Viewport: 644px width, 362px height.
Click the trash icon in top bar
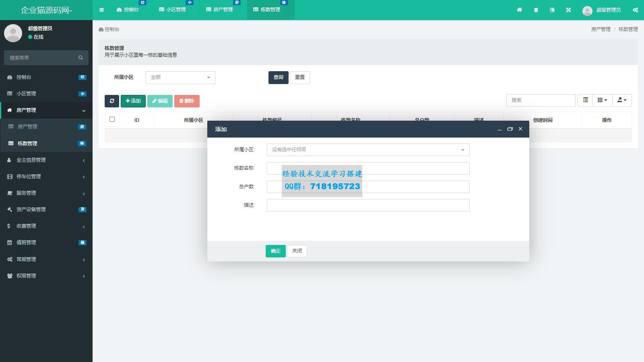click(536, 10)
